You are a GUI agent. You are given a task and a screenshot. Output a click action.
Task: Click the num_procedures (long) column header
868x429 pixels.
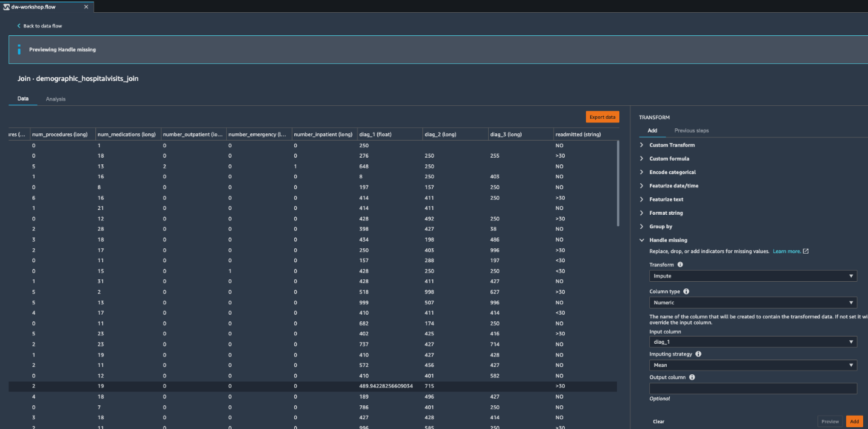click(62, 134)
